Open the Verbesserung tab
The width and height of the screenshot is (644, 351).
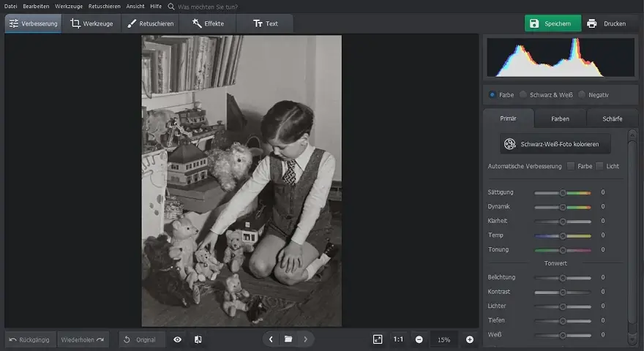(33, 23)
